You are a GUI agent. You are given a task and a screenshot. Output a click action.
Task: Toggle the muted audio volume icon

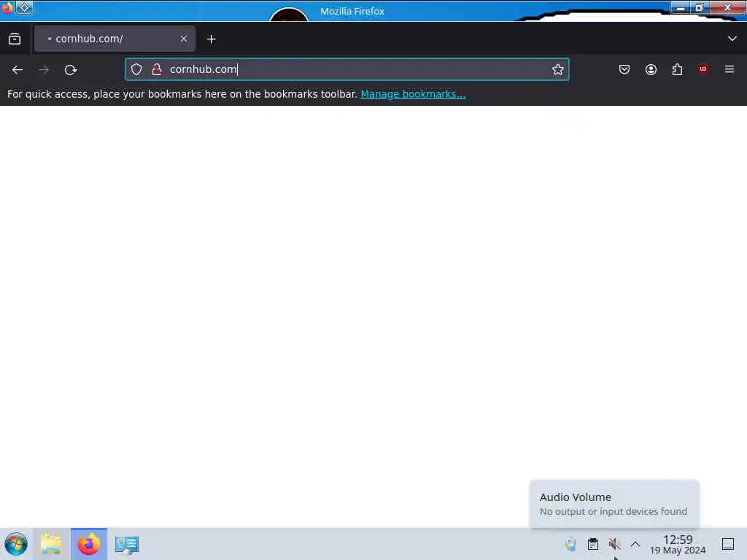click(614, 544)
